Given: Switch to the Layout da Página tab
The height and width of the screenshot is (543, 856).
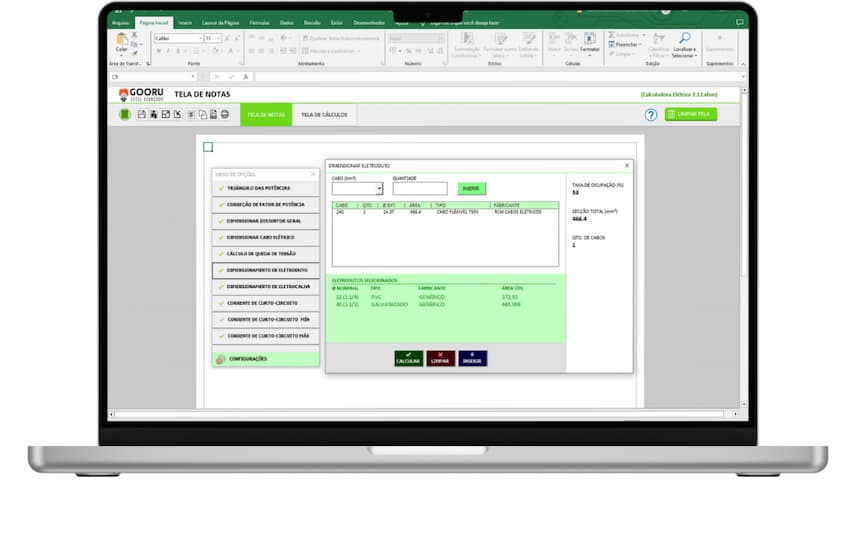Looking at the screenshot, I should (221, 23).
